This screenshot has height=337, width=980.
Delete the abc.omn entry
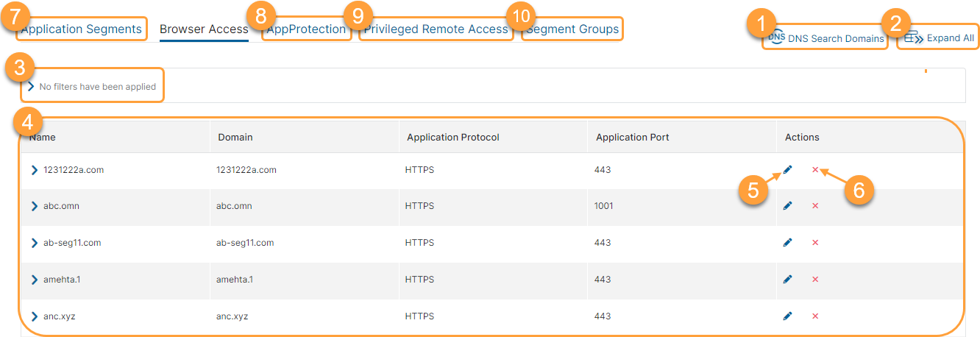pos(815,206)
